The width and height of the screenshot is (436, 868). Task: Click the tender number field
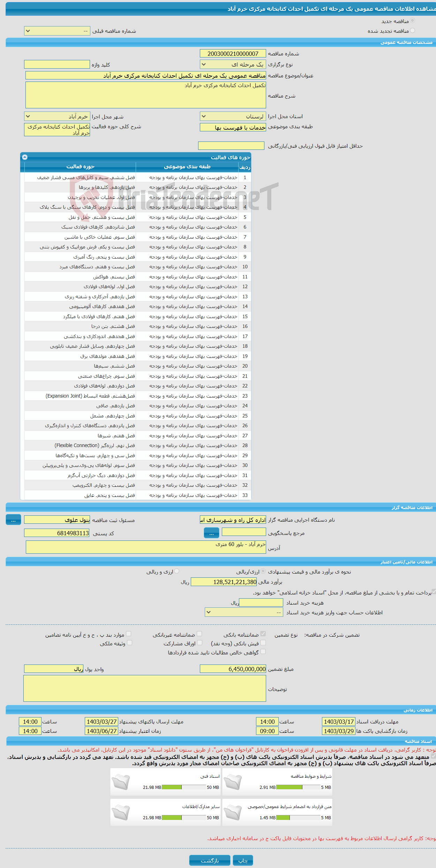pos(233,53)
